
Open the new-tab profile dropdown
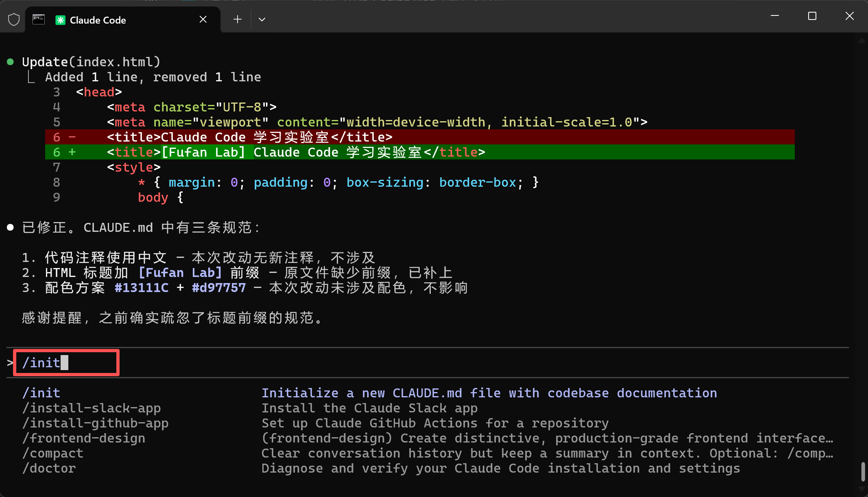pos(262,20)
